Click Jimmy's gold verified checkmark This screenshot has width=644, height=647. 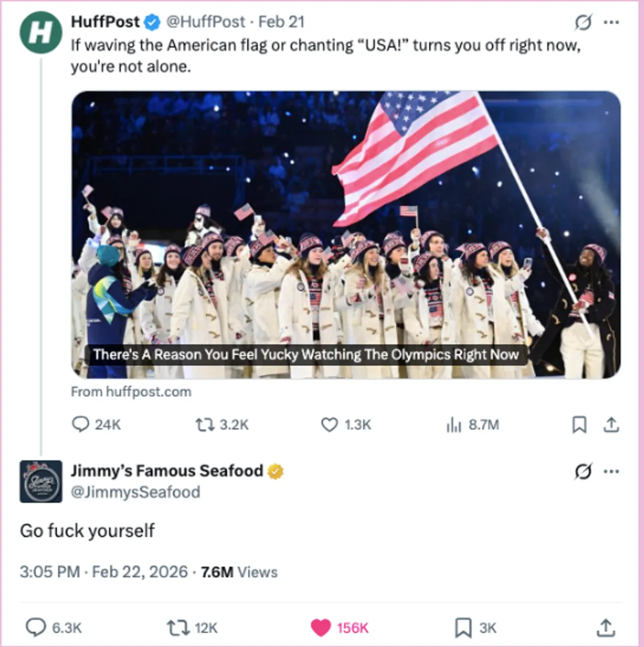pyautogui.click(x=276, y=471)
